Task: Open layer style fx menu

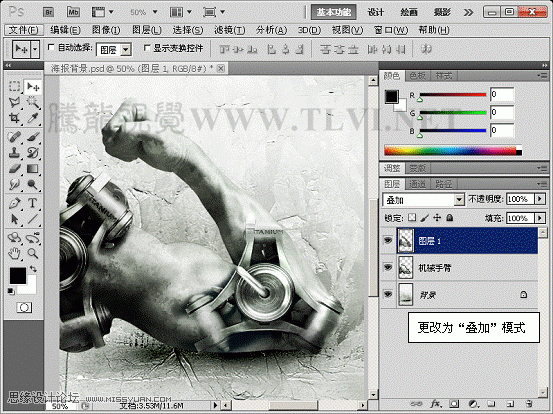Action: (x=436, y=403)
